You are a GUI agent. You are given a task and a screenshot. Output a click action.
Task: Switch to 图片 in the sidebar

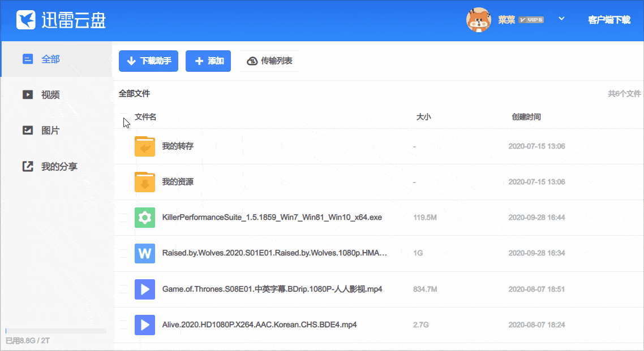pyautogui.click(x=50, y=131)
